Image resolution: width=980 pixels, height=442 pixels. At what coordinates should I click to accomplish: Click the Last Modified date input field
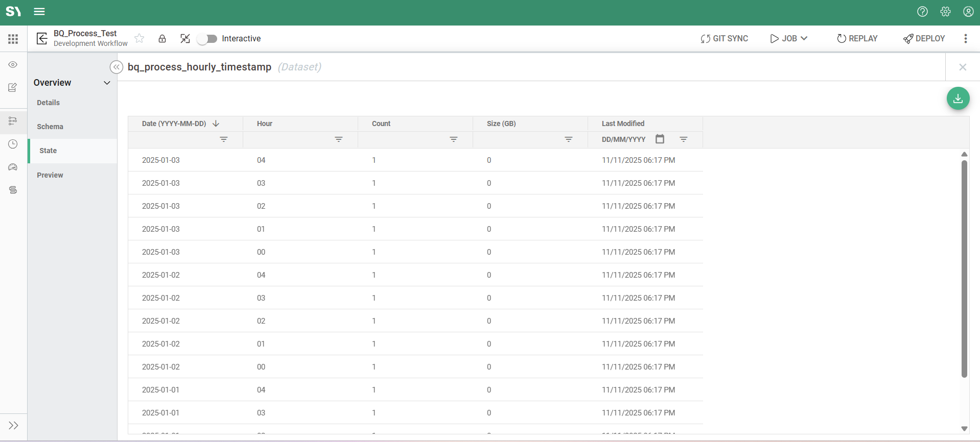tap(623, 139)
